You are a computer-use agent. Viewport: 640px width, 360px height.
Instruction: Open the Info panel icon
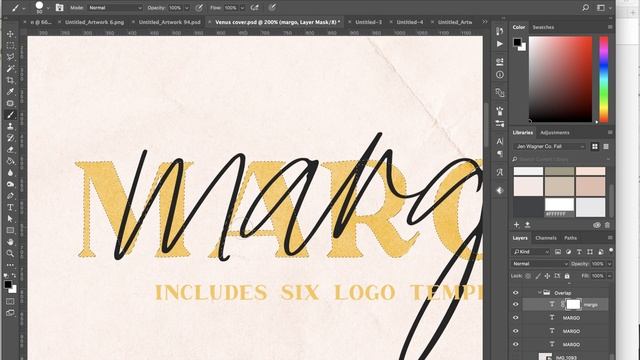[x=500, y=75]
